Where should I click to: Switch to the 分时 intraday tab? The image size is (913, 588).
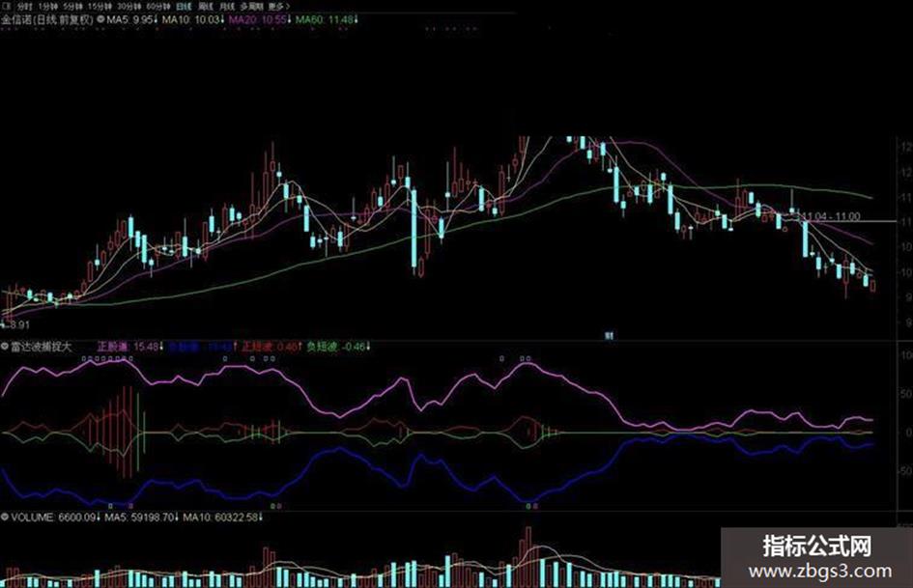(x=24, y=7)
